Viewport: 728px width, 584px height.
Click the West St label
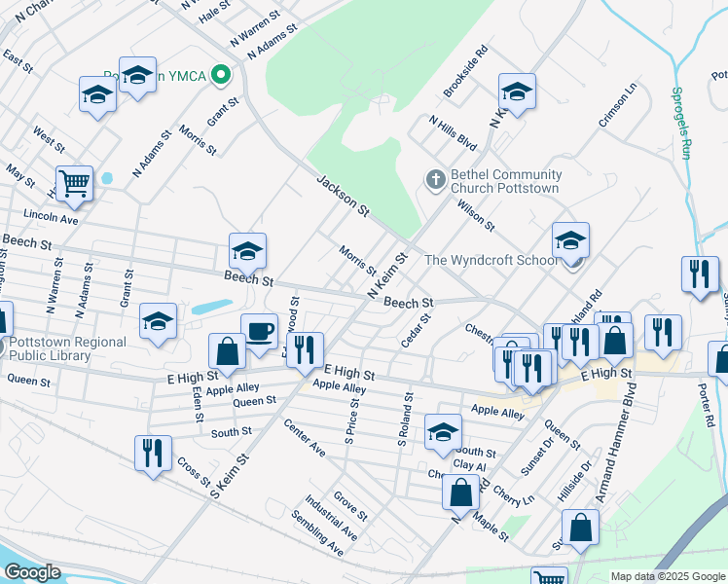pos(49,139)
